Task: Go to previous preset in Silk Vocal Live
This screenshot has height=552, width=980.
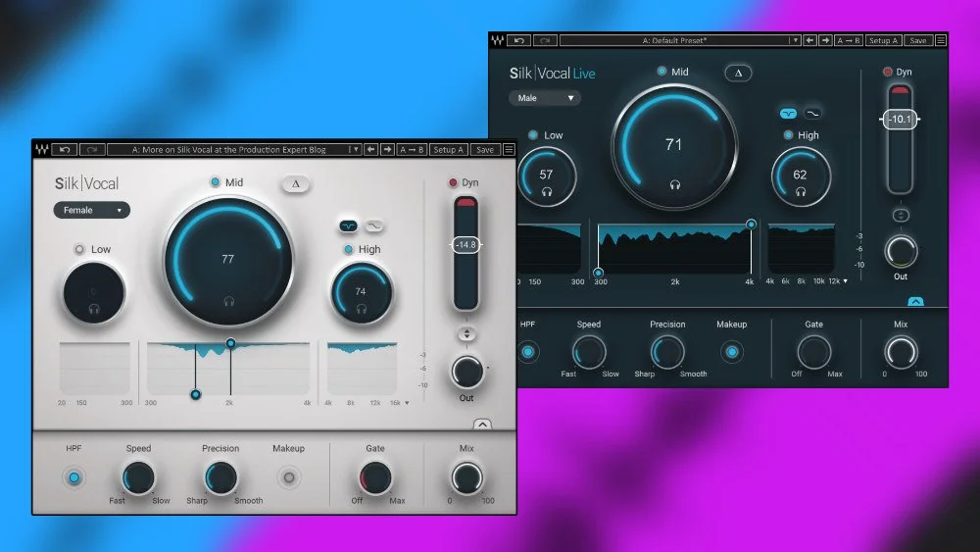Action: click(810, 40)
